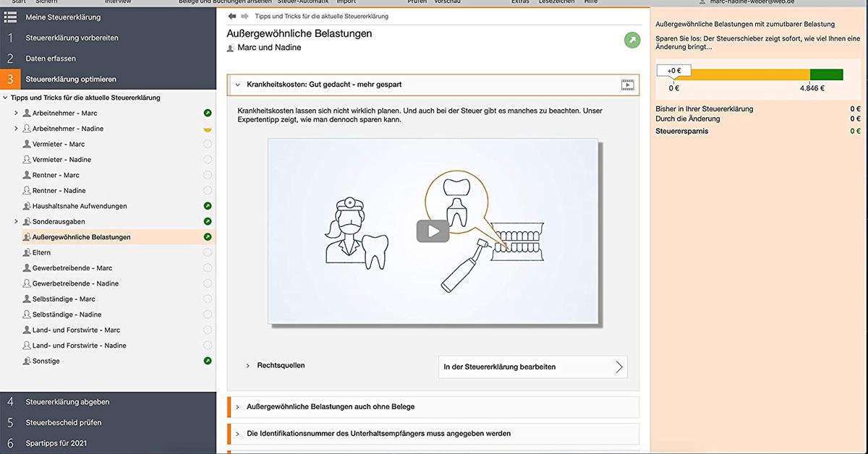Open step 2 Daten erfassen
Viewport: 868px width, 454px height.
click(108, 59)
